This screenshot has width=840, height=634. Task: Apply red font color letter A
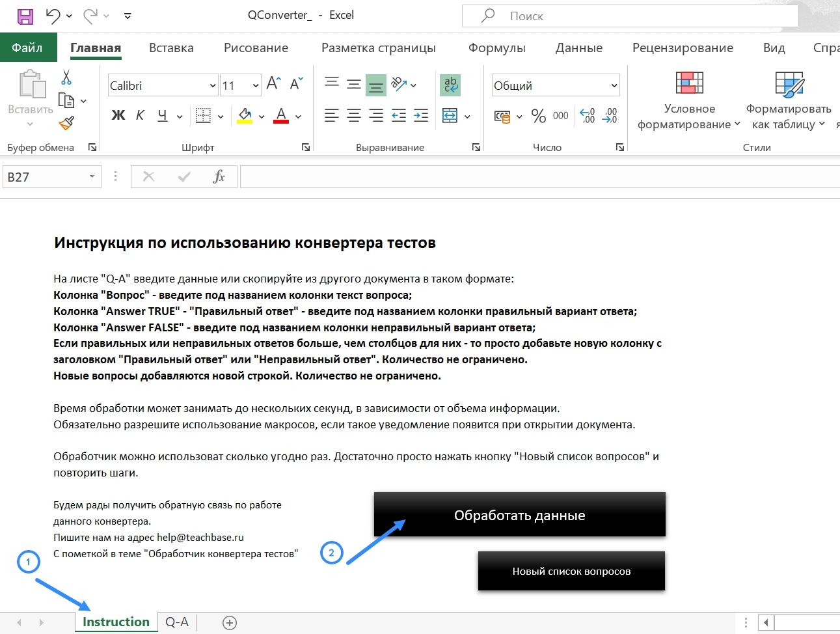[x=281, y=116]
